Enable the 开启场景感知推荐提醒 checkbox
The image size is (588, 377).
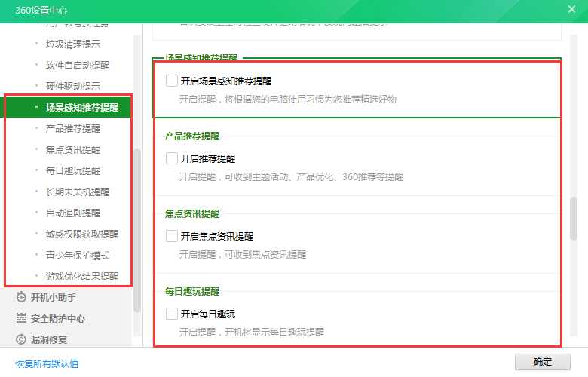coord(172,81)
